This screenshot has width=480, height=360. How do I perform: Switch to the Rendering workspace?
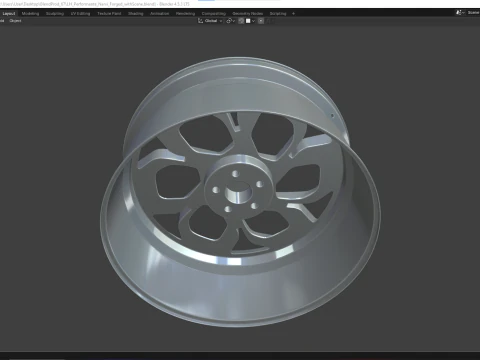click(185, 14)
